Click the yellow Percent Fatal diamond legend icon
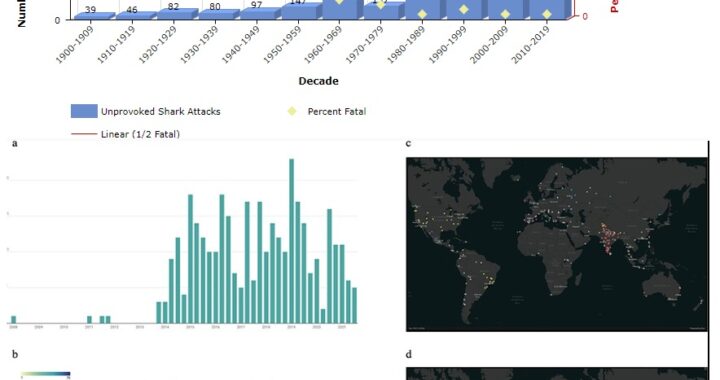 click(292, 112)
